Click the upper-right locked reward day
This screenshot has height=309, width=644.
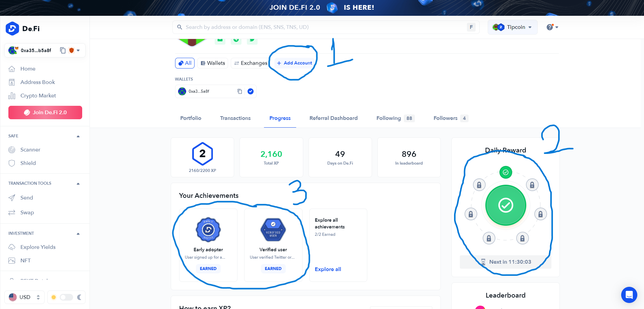pos(532,185)
